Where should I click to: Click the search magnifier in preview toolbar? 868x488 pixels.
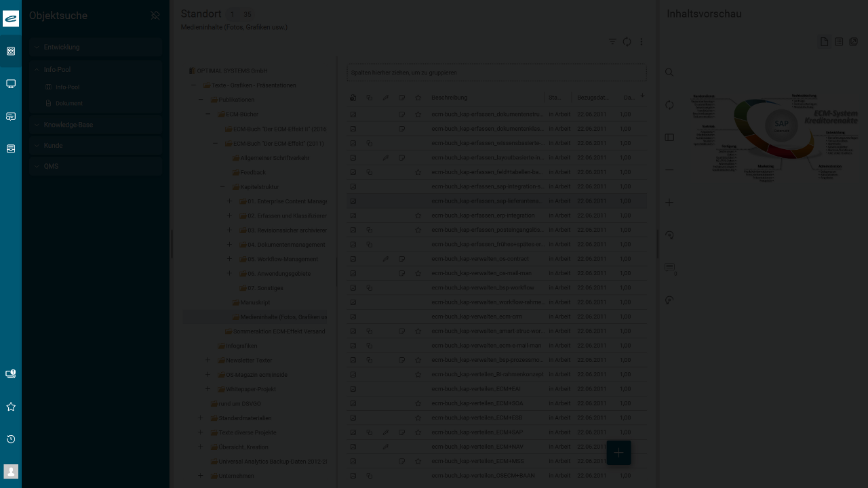pyautogui.click(x=669, y=73)
